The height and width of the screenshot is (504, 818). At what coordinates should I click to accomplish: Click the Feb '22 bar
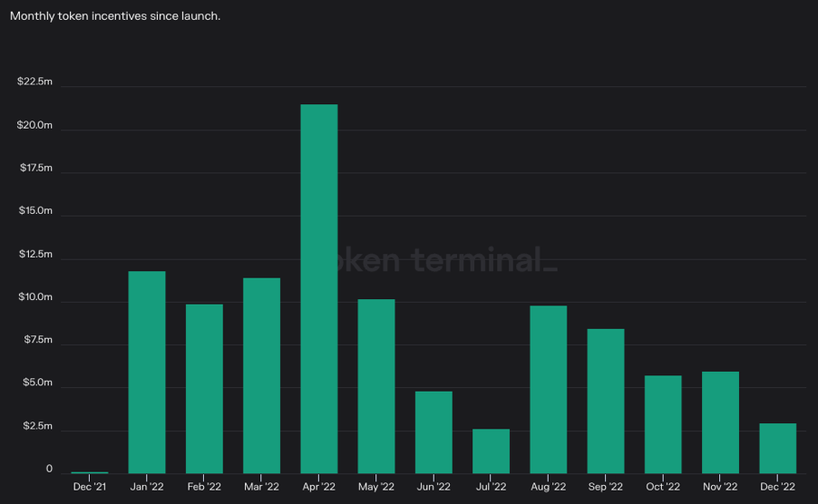[204, 388]
